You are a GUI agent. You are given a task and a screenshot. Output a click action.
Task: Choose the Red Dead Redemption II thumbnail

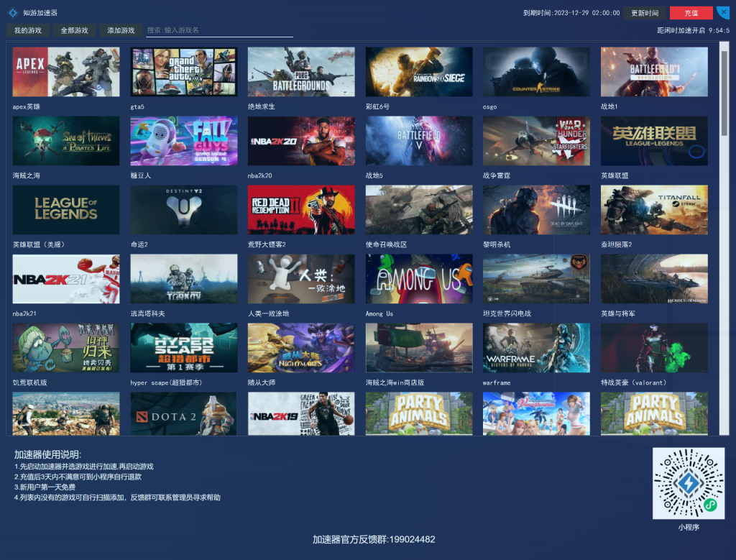point(301,210)
